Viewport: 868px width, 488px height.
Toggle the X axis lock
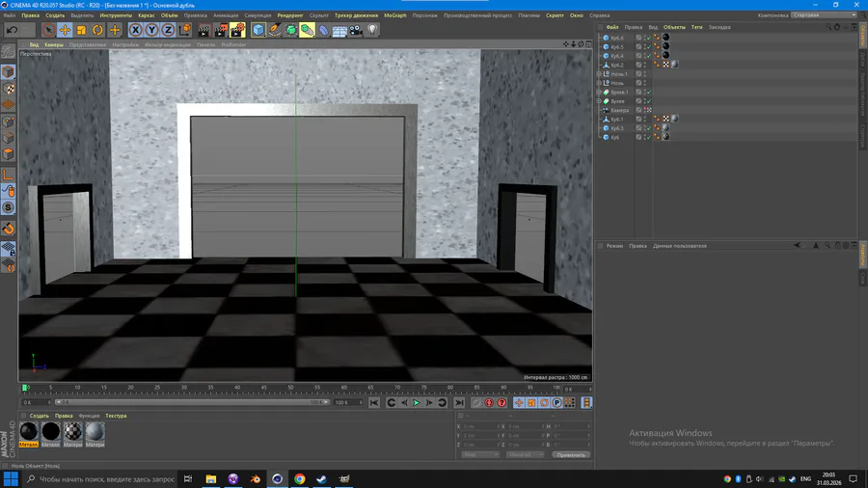coord(136,30)
